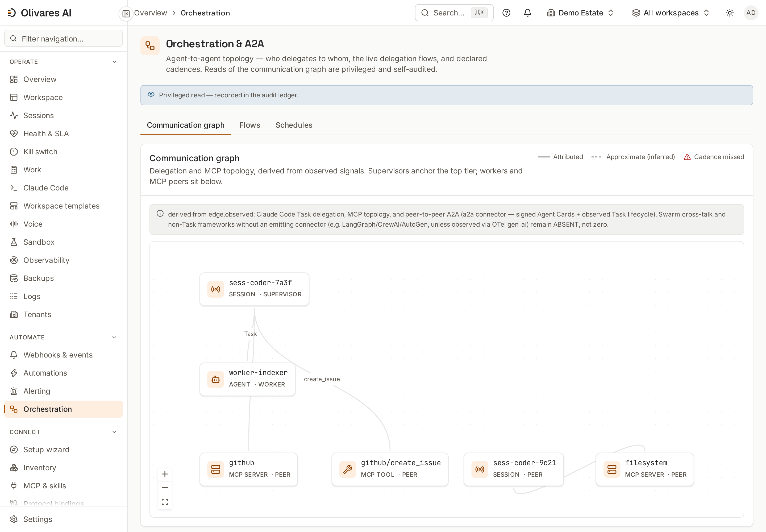This screenshot has height=532, width=766.
Task: Click the MCP & skills plug icon
Action: (x=14, y=486)
